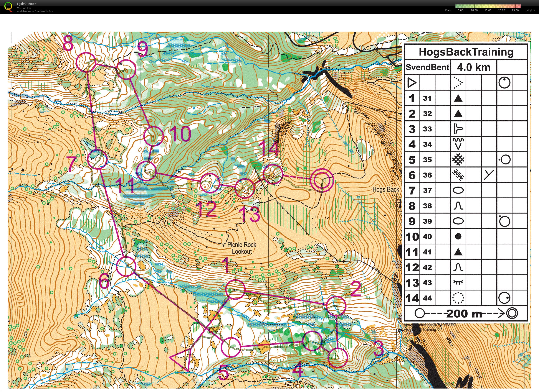Click the 200 m finish distance text

464,314
